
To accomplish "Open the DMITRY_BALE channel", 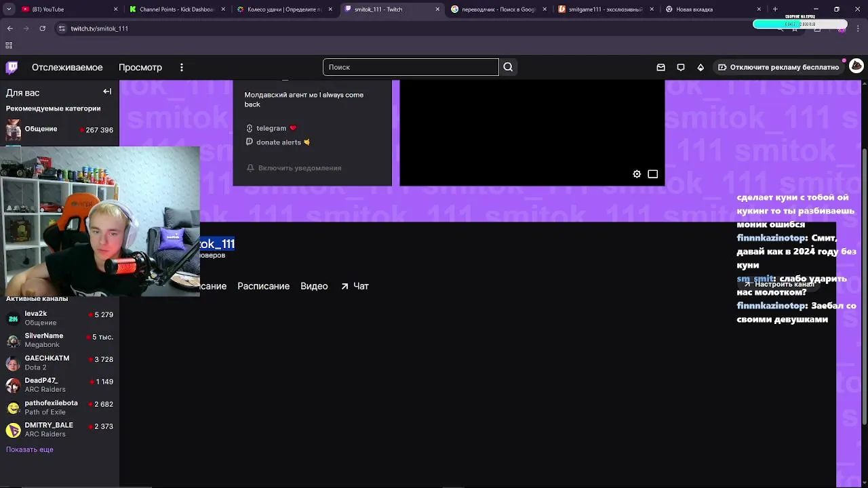I will tap(60, 430).
